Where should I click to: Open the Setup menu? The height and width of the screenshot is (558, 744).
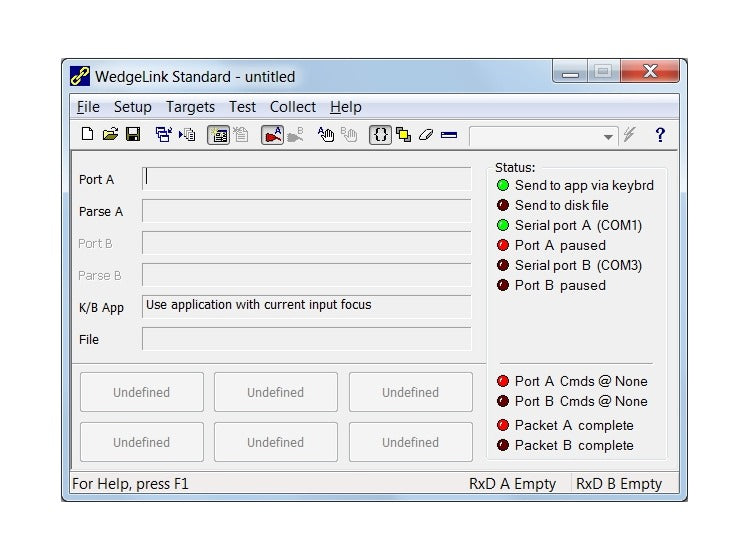[132, 107]
